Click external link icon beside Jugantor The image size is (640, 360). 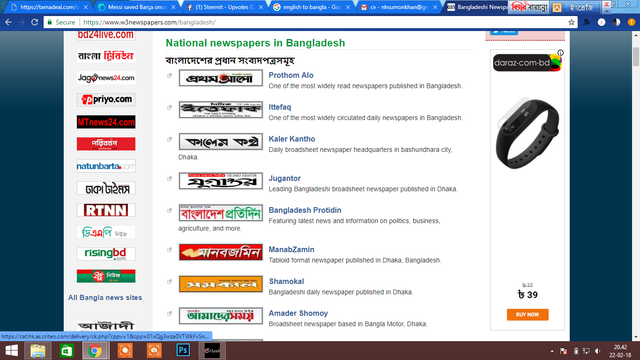[169, 178]
